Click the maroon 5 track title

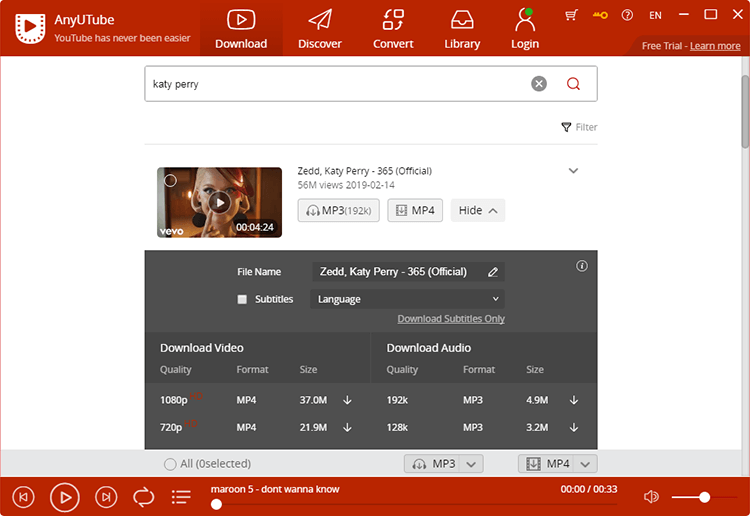[x=275, y=489]
